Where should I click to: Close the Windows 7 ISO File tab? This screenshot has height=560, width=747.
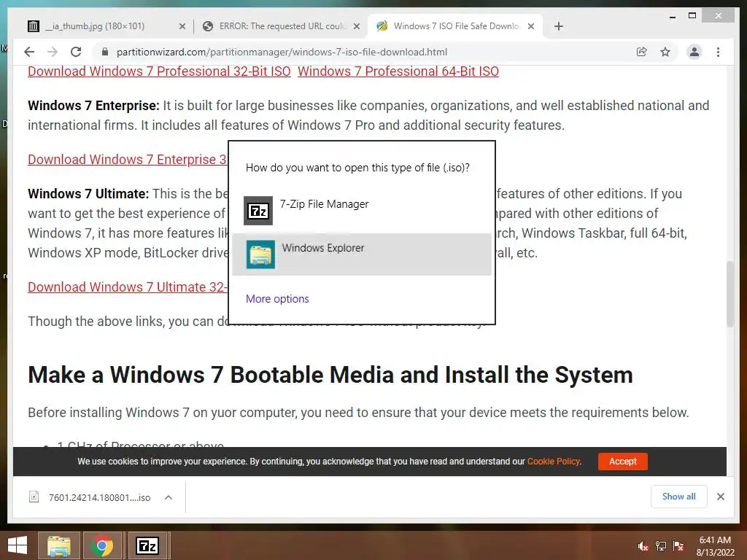pyautogui.click(x=531, y=27)
